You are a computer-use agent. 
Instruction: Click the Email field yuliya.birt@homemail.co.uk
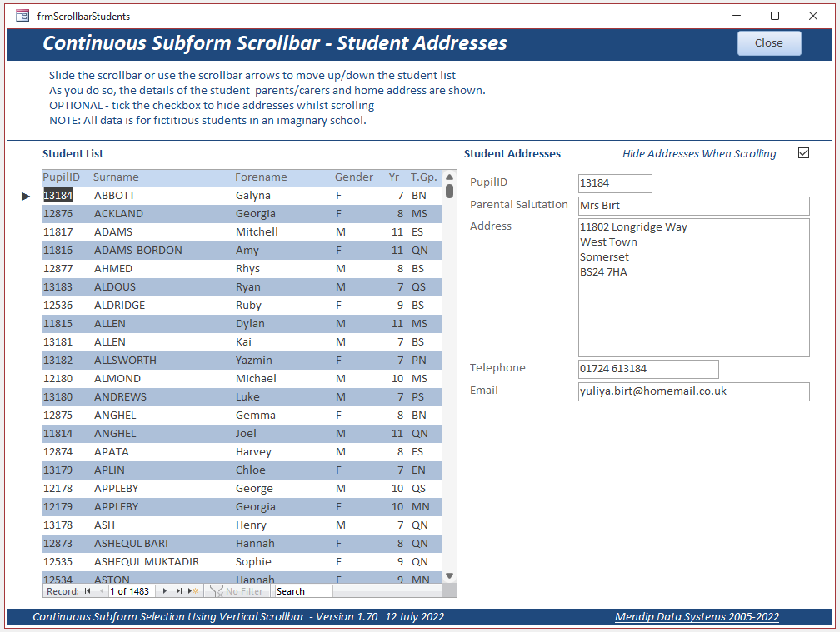693,391
